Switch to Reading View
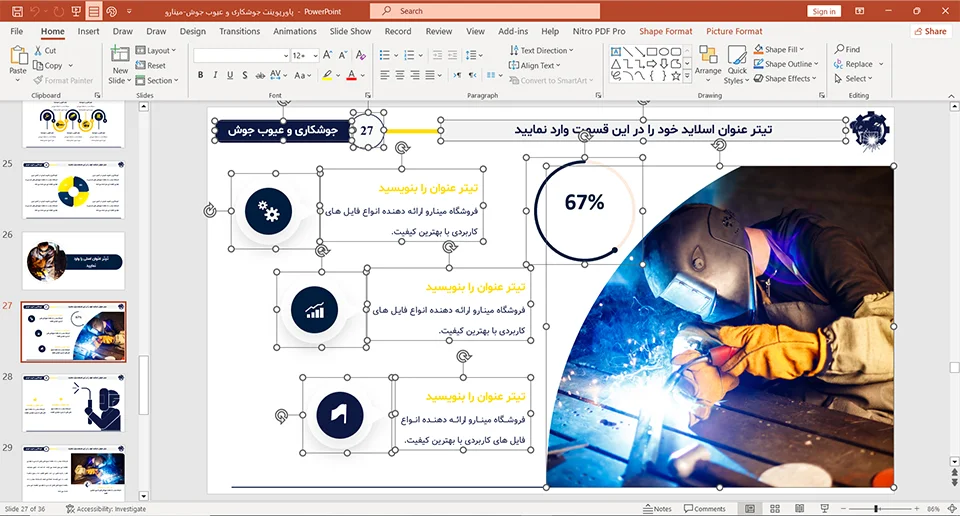Viewport: 960px width, 516px height. (x=800, y=509)
